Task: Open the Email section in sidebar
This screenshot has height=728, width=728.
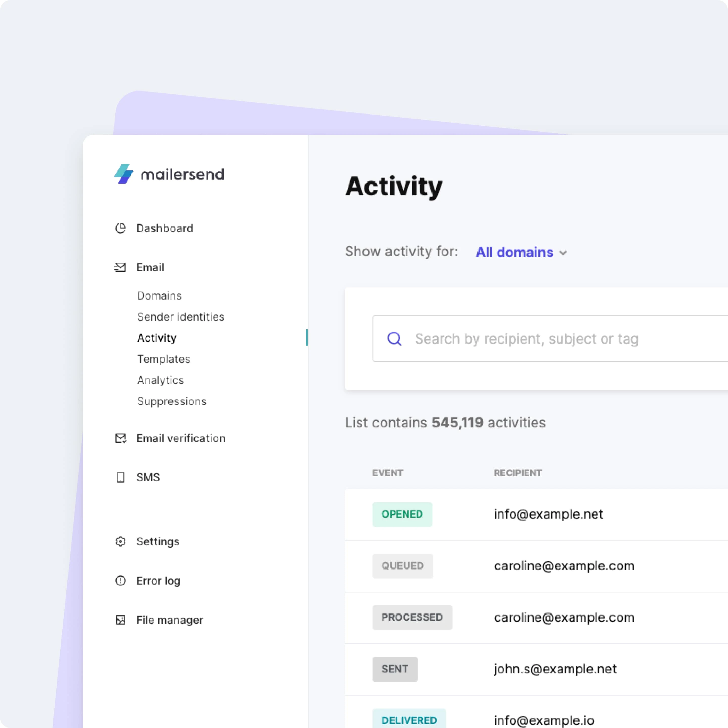Action: tap(150, 267)
